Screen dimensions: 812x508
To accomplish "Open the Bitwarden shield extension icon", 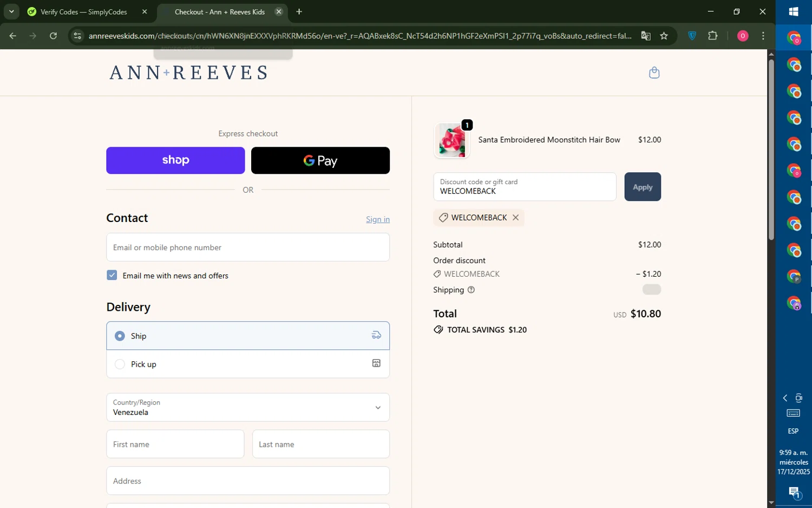I will [692, 36].
